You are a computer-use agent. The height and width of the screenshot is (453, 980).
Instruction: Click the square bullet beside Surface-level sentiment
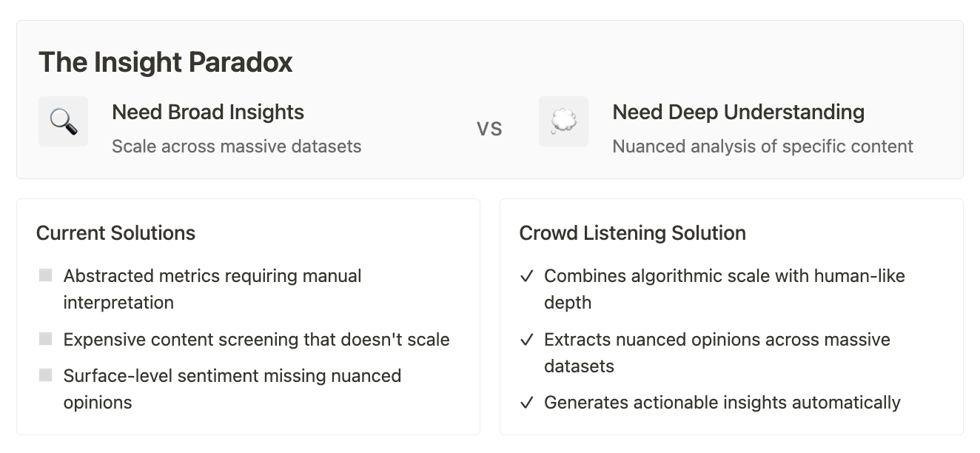pos(46,375)
